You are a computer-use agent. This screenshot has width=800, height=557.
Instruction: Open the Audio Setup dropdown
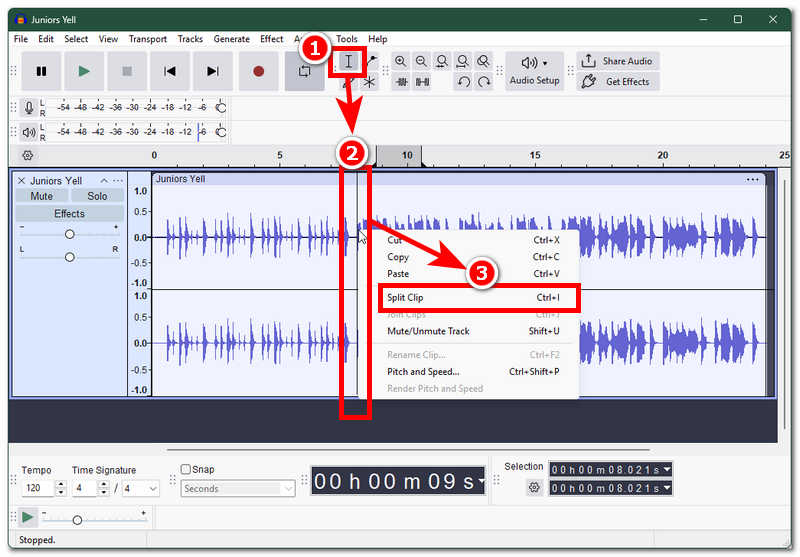point(534,71)
